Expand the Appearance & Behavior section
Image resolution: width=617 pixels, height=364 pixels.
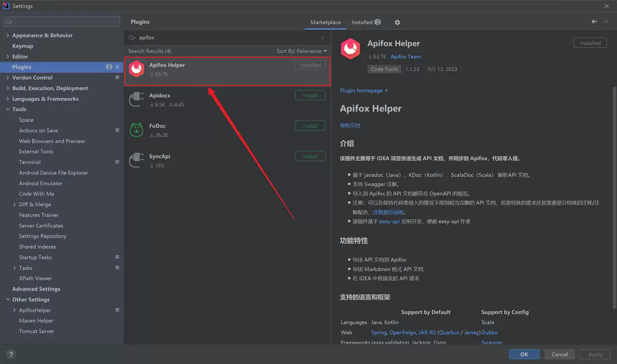(8, 35)
